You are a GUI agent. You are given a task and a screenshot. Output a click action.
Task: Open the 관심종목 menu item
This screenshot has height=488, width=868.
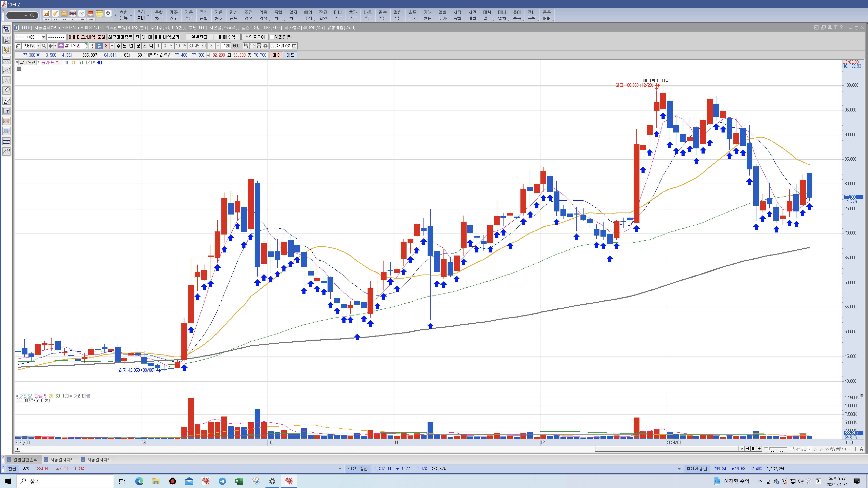point(233,15)
